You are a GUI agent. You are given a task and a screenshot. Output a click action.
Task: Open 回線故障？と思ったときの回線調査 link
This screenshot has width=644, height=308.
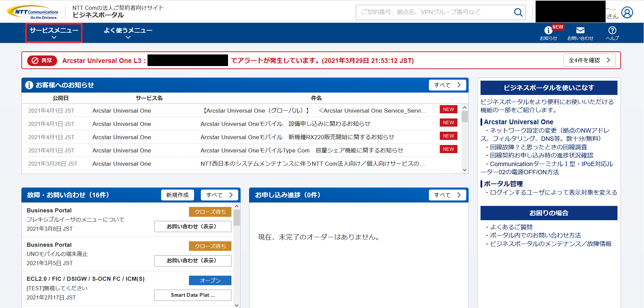click(x=538, y=147)
